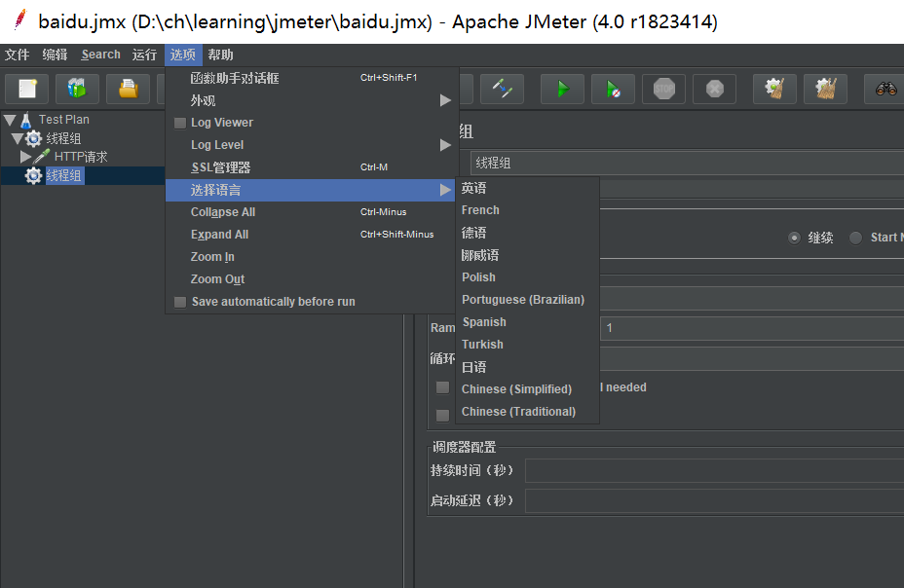Screen dimensions: 904x588
Task: Click gear icon of the selected 线程组
Action: [33, 175]
